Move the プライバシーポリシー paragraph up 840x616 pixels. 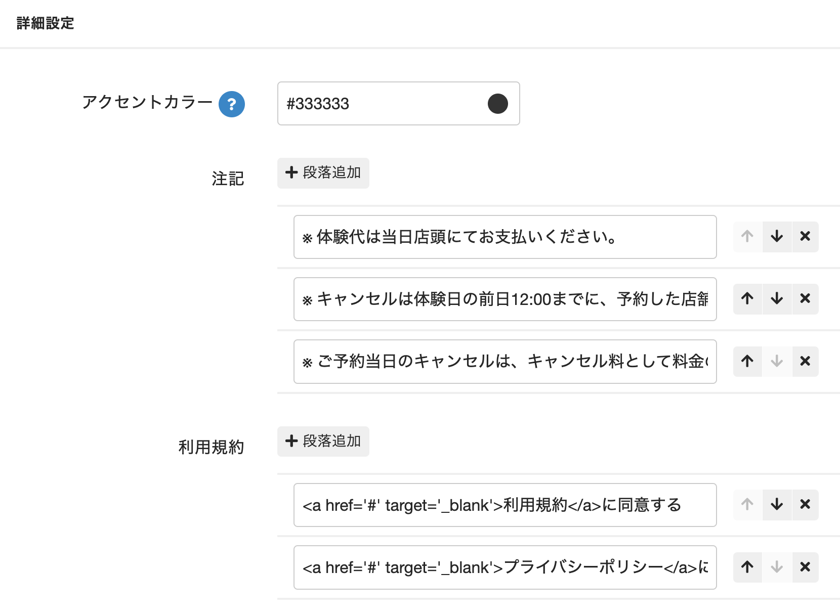point(747,567)
